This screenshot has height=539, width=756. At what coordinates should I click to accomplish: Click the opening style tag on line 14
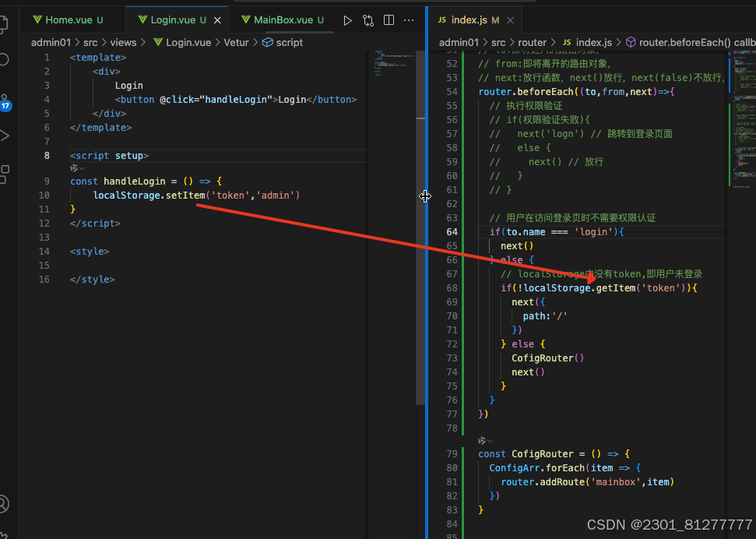pyautogui.click(x=90, y=251)
